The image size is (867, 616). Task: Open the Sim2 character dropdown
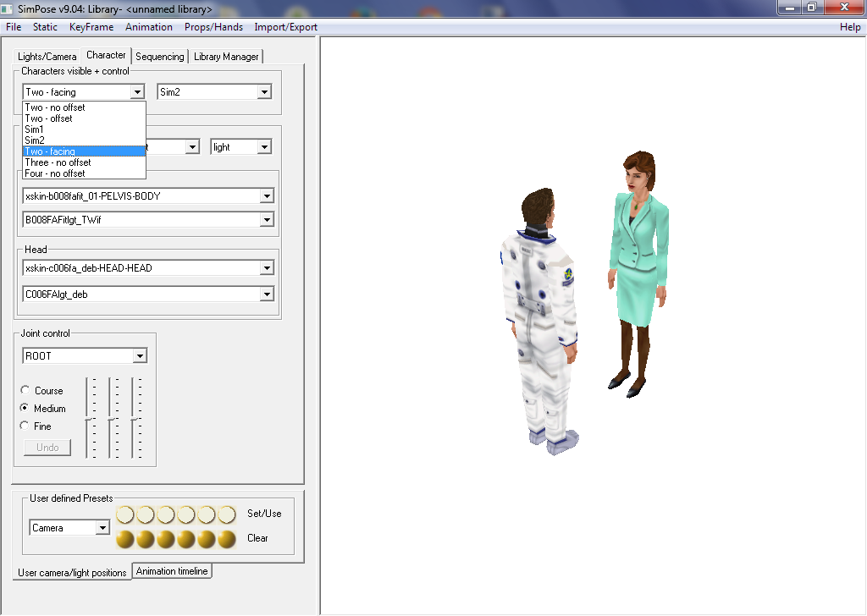click(x=264, y=92)
